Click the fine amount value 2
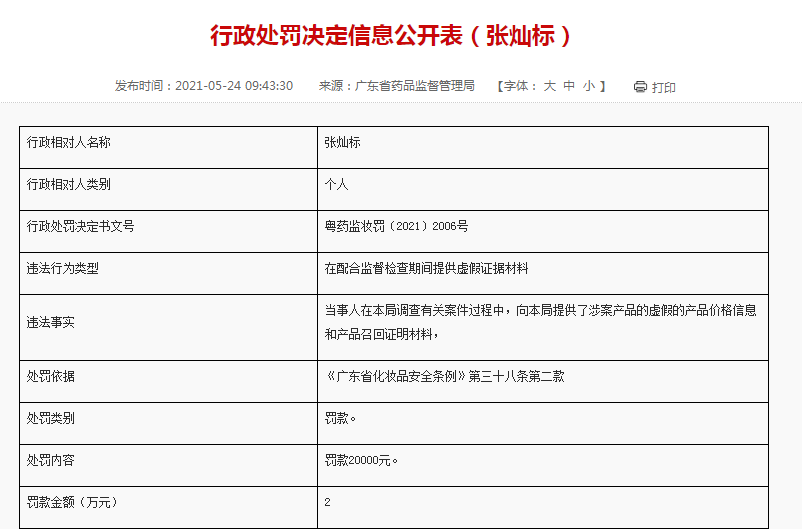The height and width of the screenshot is (529, 802). coord(327,502)
